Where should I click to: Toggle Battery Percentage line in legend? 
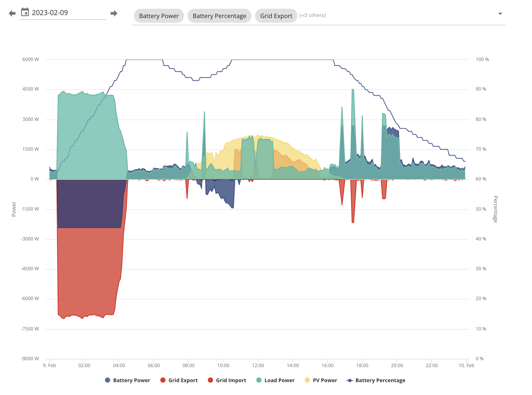point(380,380)
